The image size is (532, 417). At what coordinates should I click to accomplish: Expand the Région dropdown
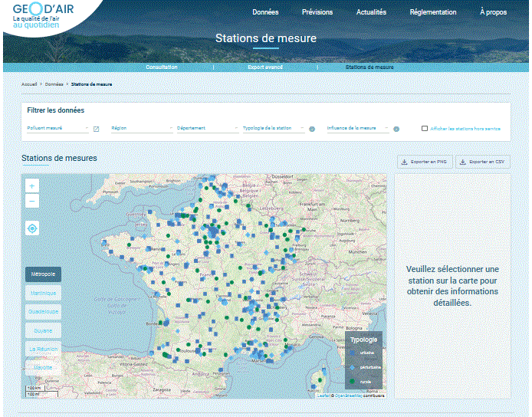click(141, 129)
